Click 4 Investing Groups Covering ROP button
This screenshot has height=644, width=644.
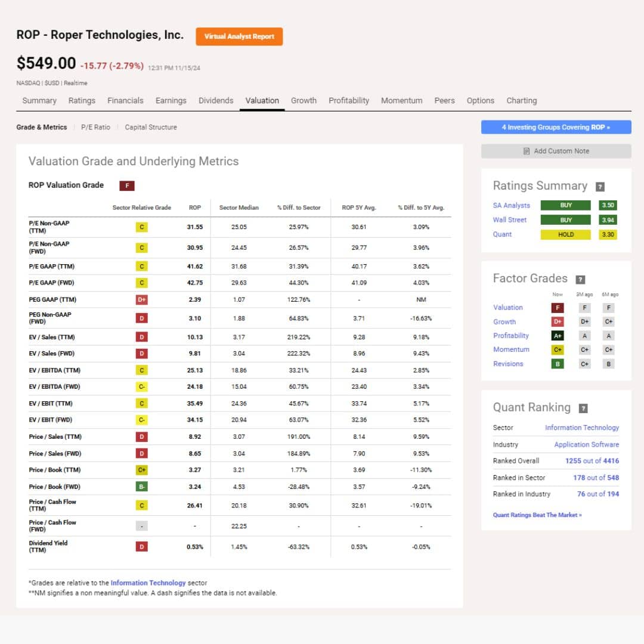556,128
